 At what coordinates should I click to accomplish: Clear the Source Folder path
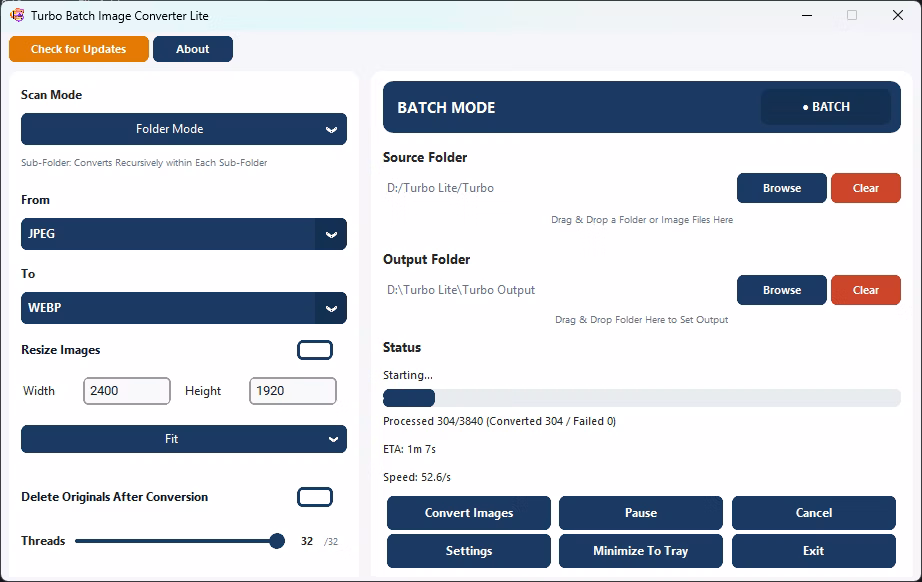866,188
